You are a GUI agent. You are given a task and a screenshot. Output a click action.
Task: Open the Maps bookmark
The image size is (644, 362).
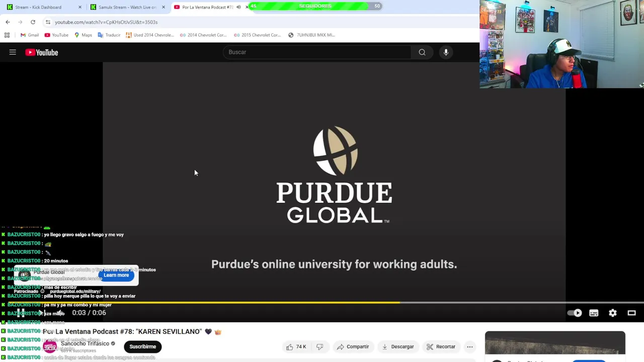coord(83,35)
